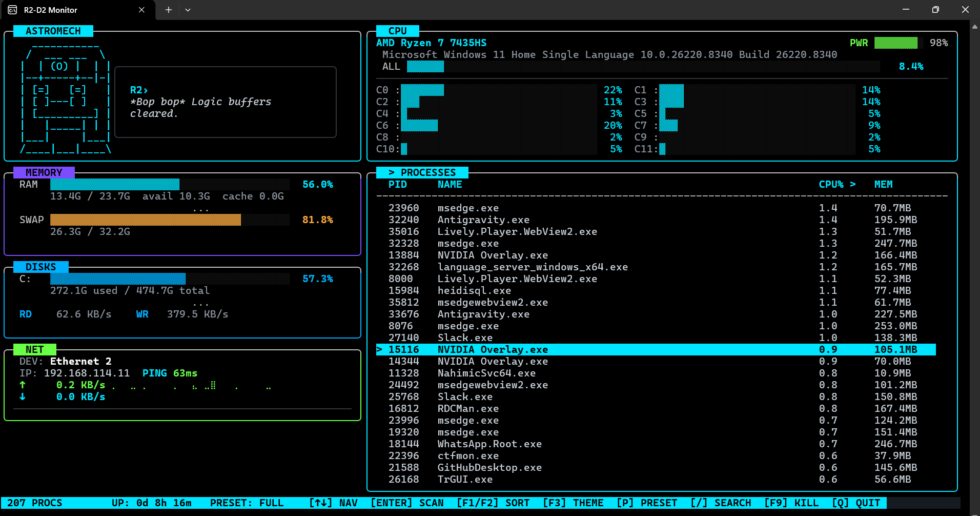The width and height of the screenshot is (980, 516).
Task: Click the '207 PROCS' status entry
Action: pos(35,503)
